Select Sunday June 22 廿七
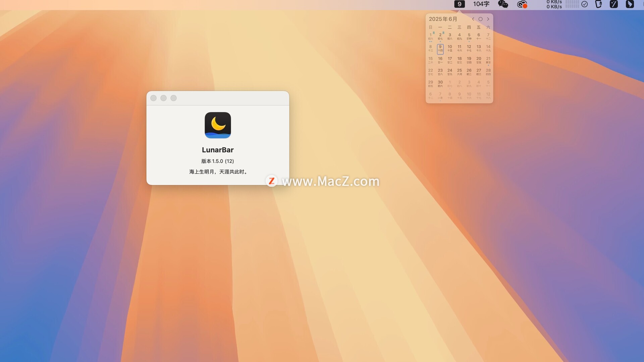Screen dimensions: 644x362 pos(431,72)
